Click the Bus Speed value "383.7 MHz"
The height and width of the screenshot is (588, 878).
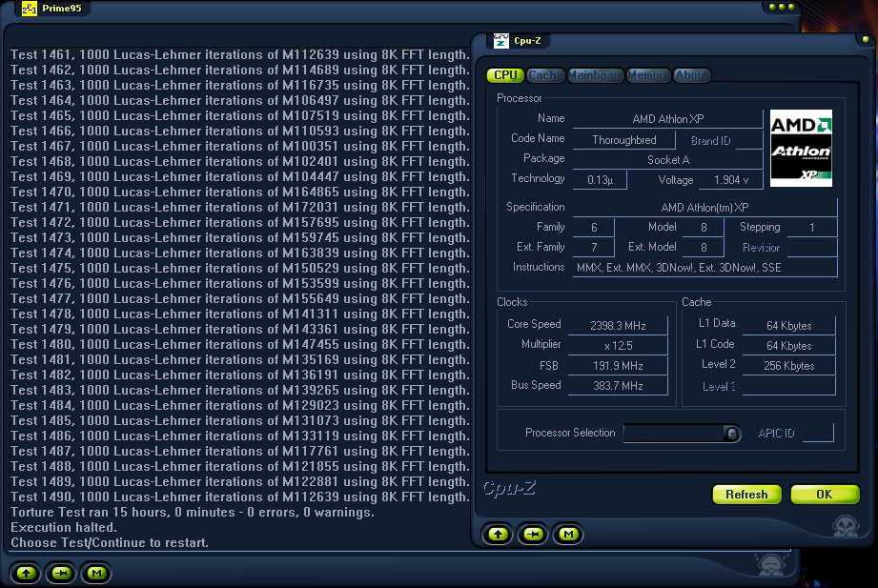(618, 386)
